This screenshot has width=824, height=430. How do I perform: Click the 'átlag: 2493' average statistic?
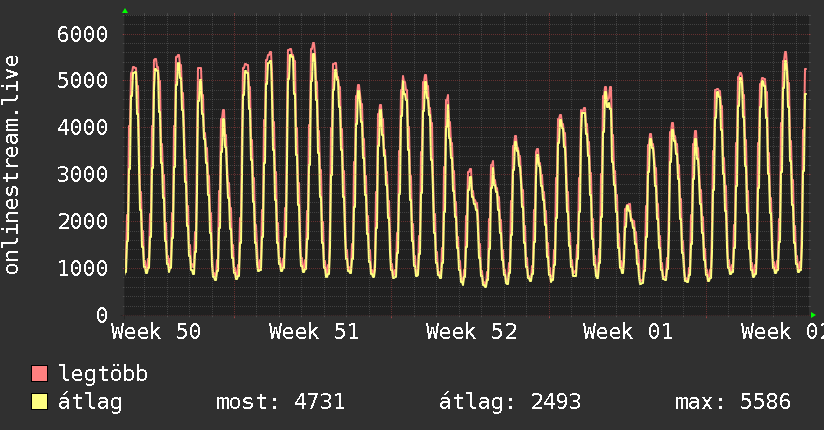coord(510,403)
